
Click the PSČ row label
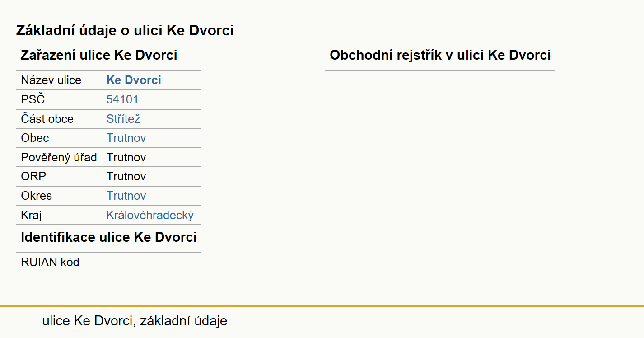33,99
